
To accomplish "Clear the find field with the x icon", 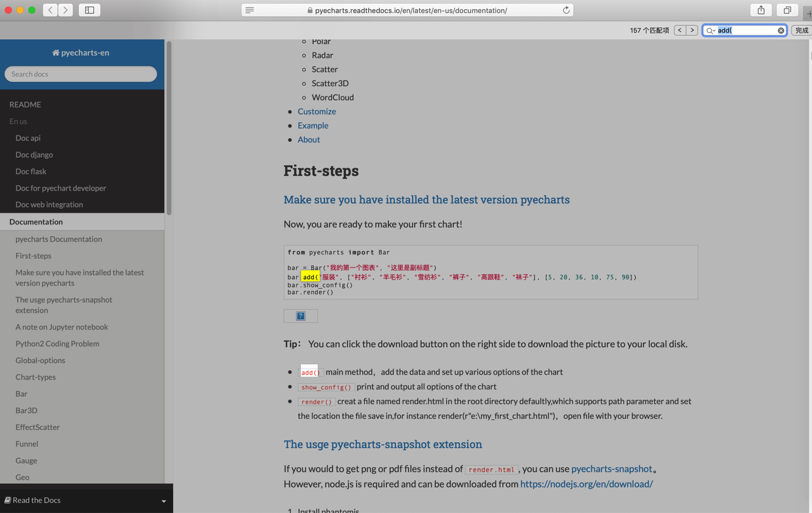I will tap(781, 30).
